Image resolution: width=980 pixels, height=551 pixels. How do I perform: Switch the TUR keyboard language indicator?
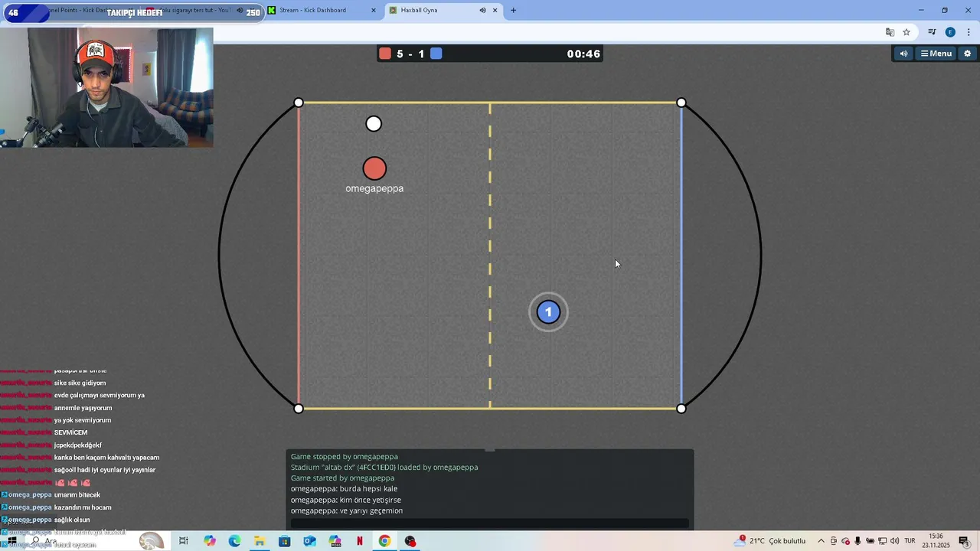[910, 541]
